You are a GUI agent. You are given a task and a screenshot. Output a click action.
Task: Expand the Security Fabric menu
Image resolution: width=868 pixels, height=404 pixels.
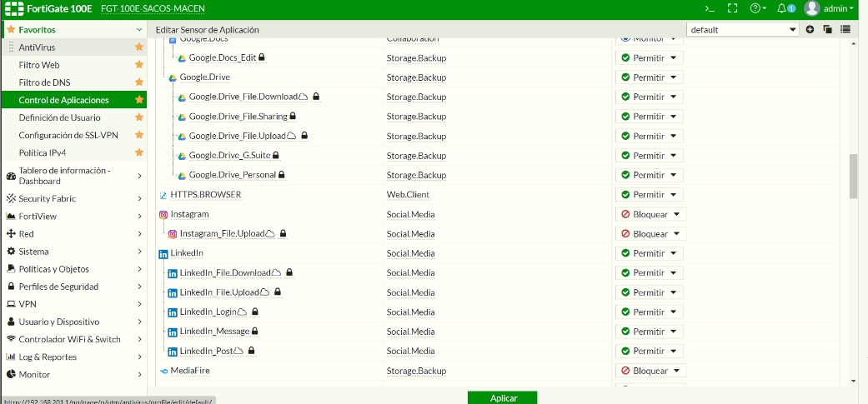pyautogui.click(x=73, y=199)
